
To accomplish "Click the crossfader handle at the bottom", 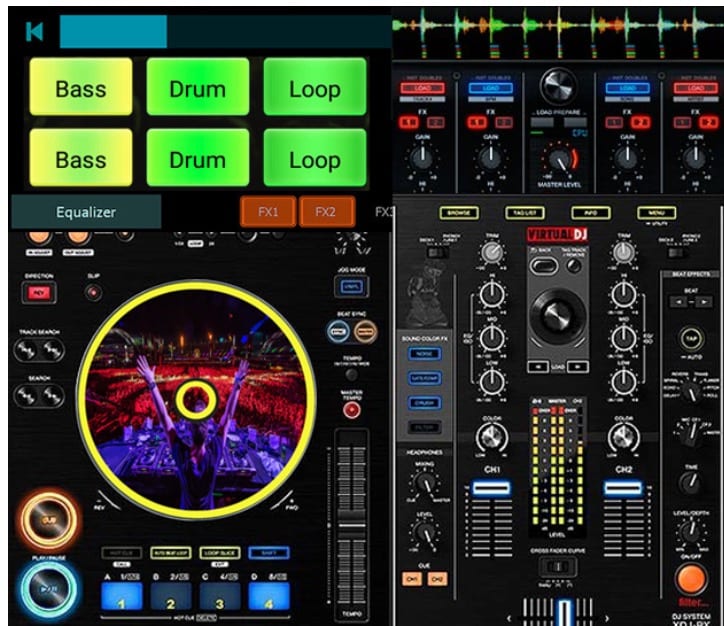I will pos(565,613).
